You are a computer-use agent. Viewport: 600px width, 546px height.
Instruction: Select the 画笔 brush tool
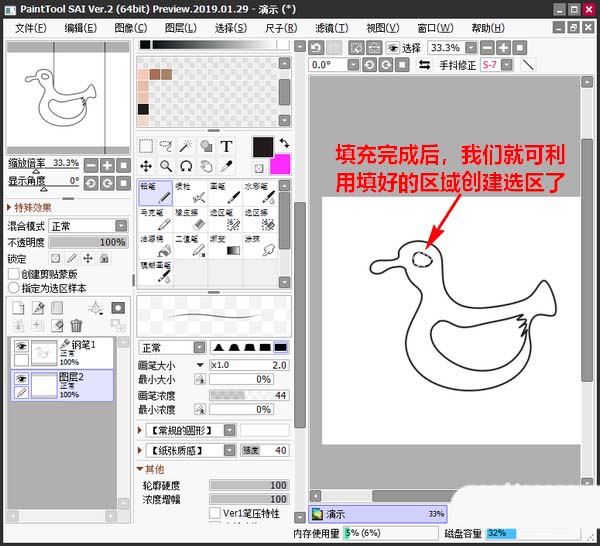tap(225, 193)
